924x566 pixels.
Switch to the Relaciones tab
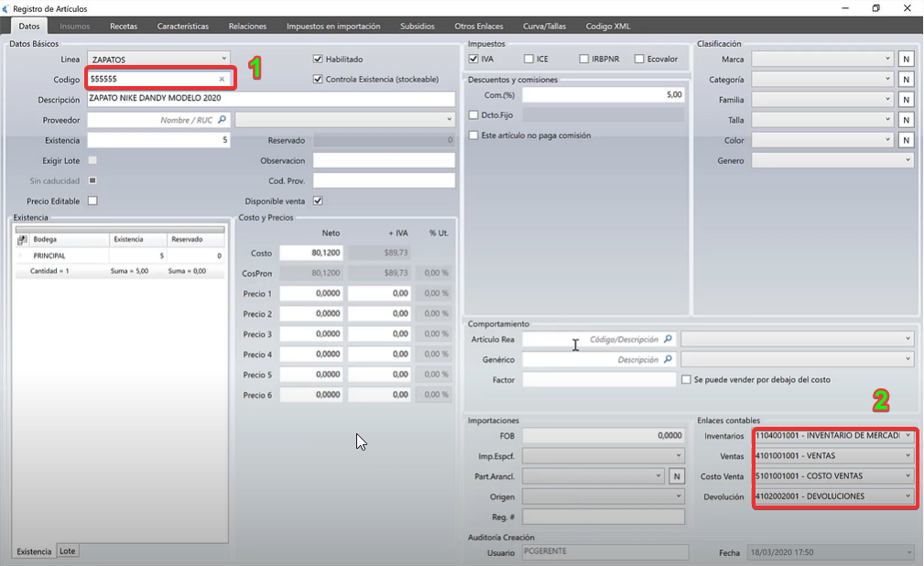pyautogui.click(x=247, y=26)
